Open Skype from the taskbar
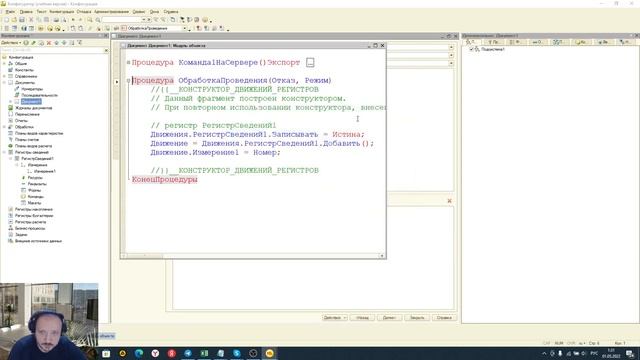 click(x=237, y=353)
